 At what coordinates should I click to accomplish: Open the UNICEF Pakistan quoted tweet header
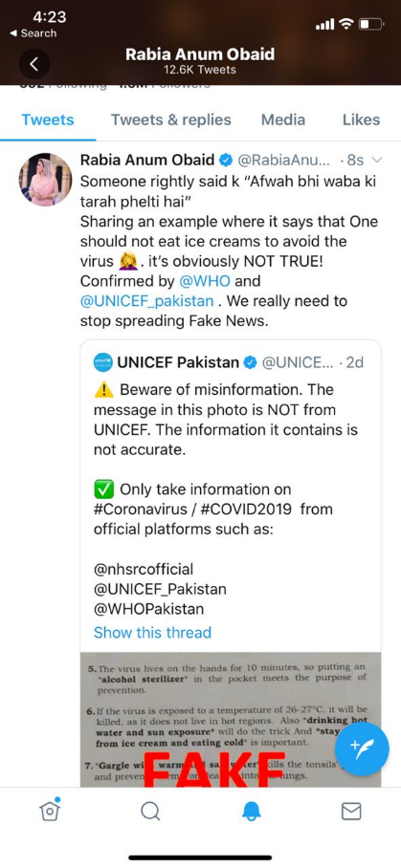(230, 362)
